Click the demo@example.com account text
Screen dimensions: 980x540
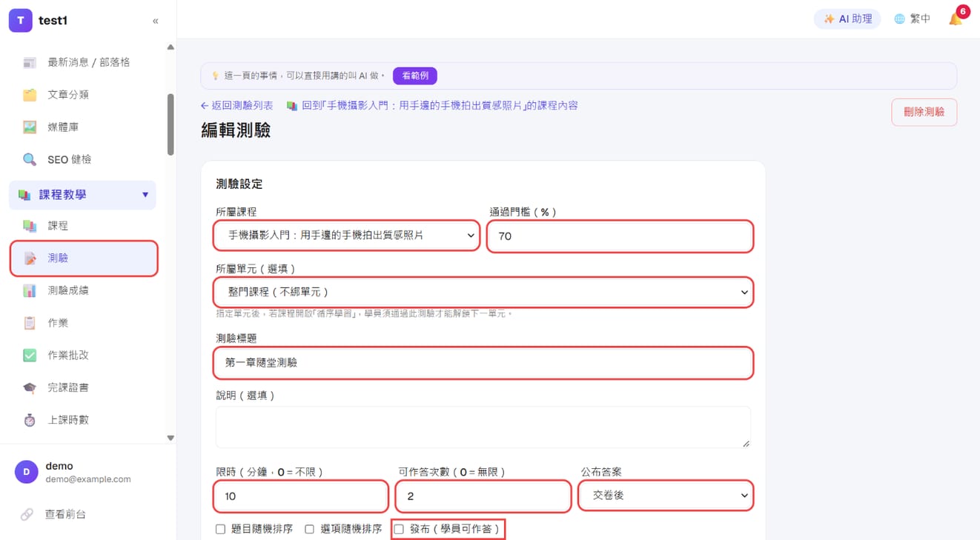[x=88, y=479]
